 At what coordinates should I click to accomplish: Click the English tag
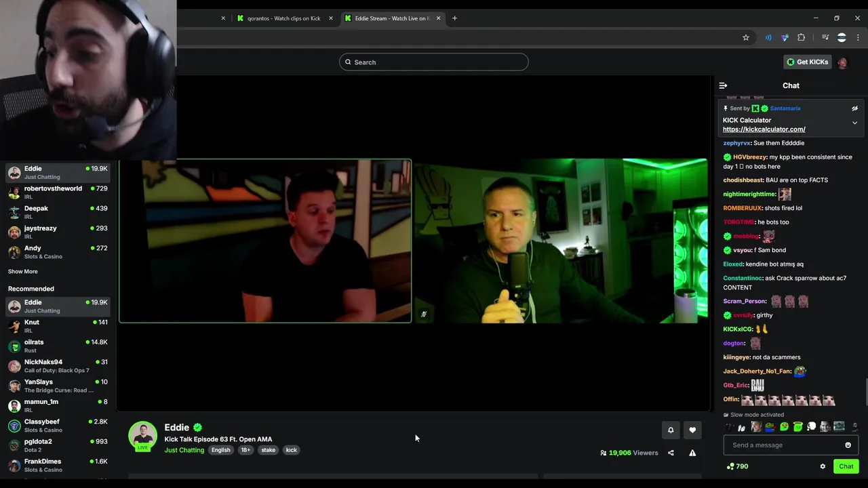(x=220, y=450)
